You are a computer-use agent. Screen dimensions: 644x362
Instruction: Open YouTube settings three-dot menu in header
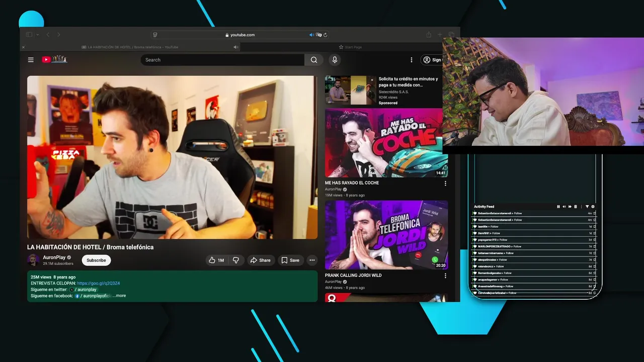pyautogui.click(x=411, y=60)
